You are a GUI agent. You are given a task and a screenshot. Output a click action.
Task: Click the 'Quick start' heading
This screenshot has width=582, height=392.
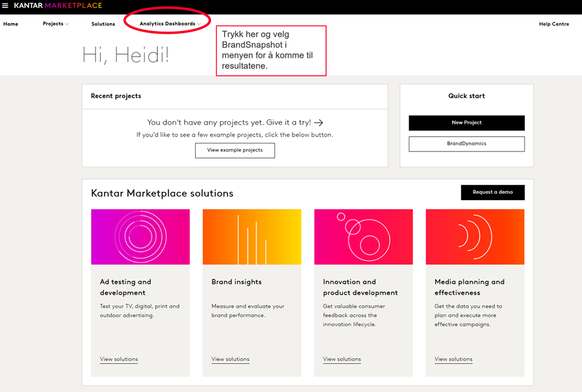[466, 96]
